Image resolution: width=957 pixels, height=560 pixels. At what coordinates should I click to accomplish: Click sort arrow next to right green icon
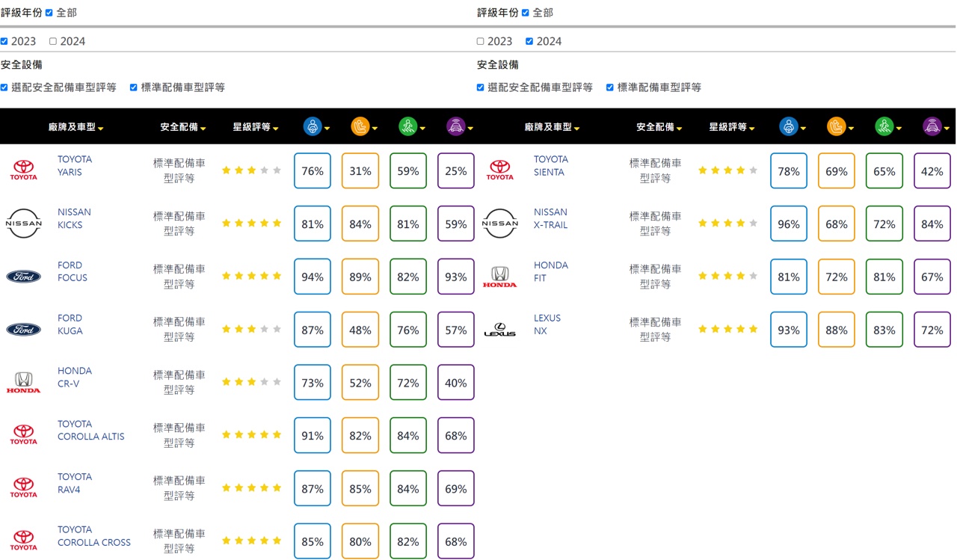pyautogui.click(x=899, y=129)
